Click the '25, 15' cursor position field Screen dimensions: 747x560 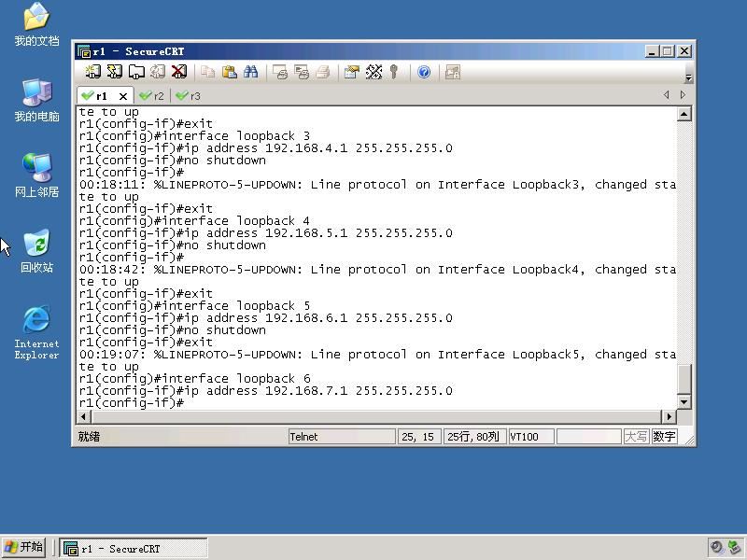[x=418, y=437]
